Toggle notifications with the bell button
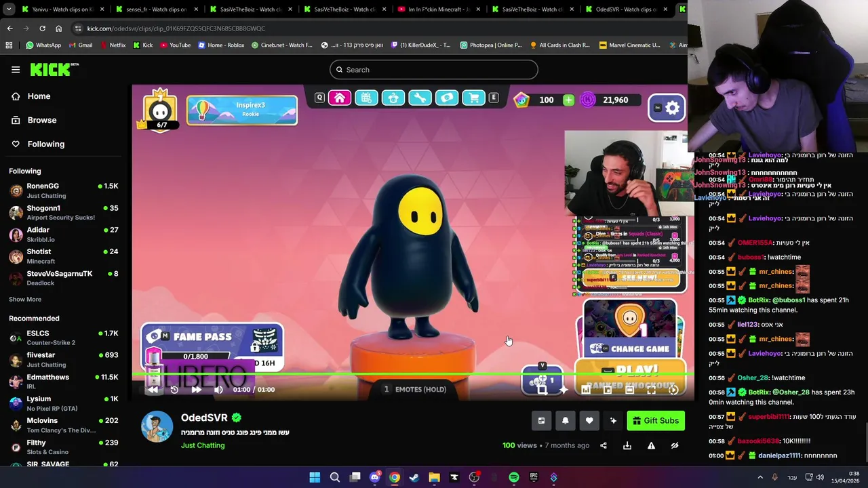Image resolution: width=868 pixels, height=488 pixels. (566, 421)
